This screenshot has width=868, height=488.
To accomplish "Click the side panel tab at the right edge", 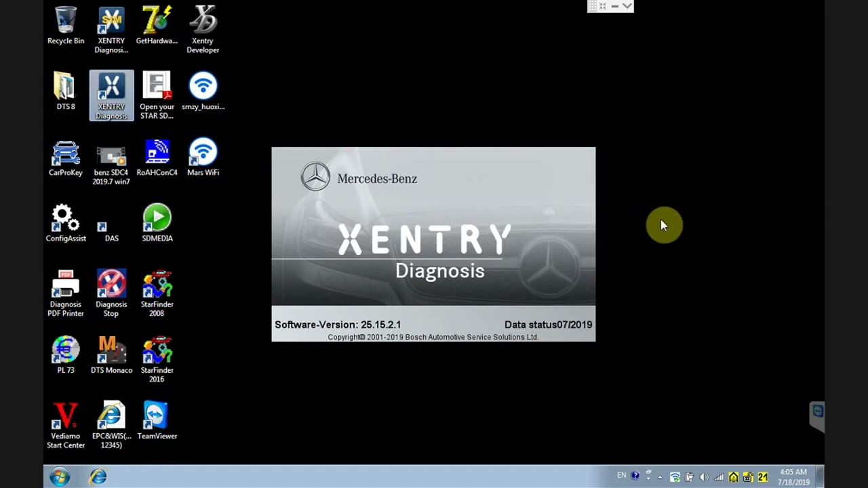I will coord(817,416).
